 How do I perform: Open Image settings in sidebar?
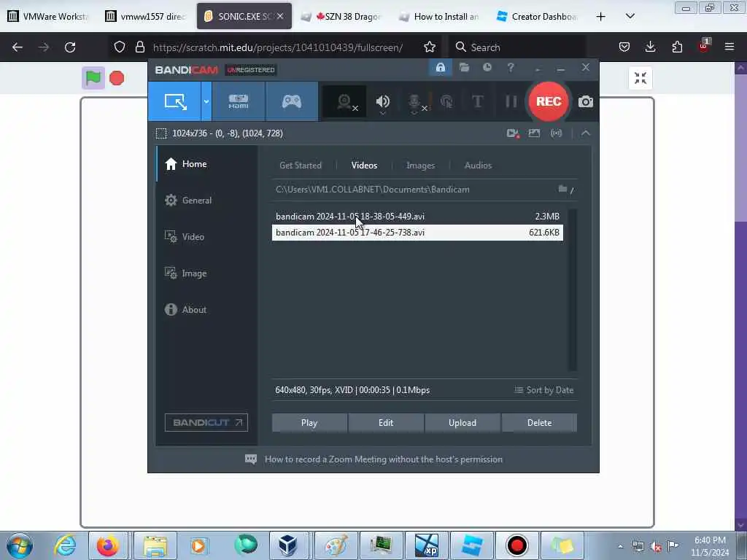(x=206, y=273)
